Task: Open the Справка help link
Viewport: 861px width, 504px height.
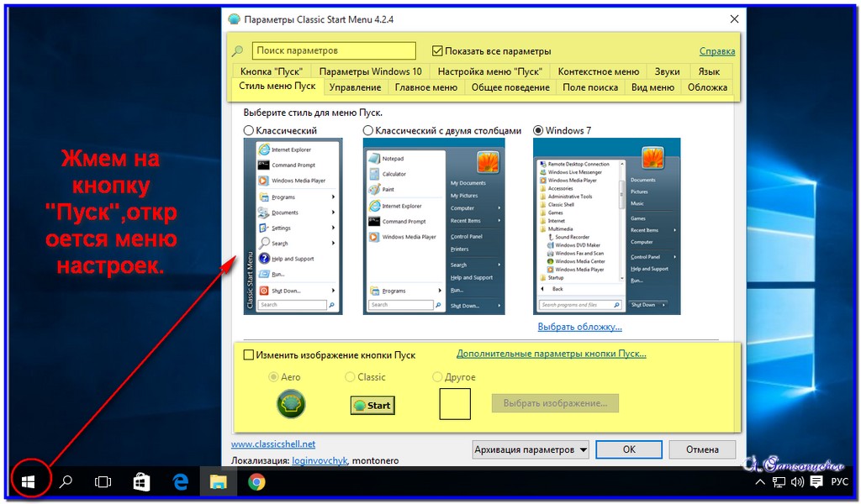Action: [x=717, y=51]
